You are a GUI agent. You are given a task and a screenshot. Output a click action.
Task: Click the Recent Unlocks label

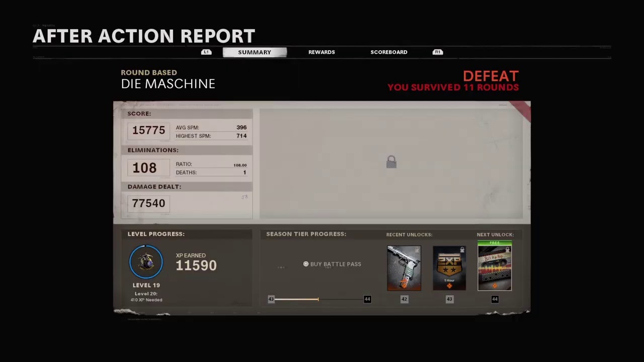point(409,235)
